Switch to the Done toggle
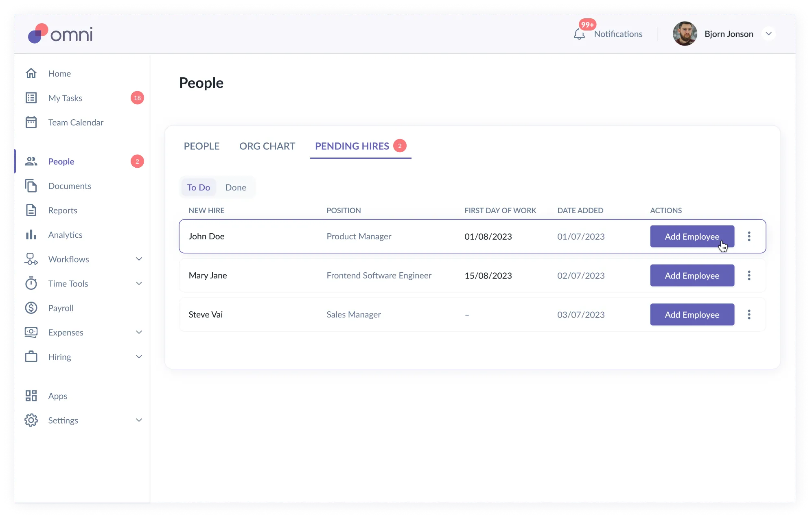Viewport: 812px width, 519px height. pos(236,188)
